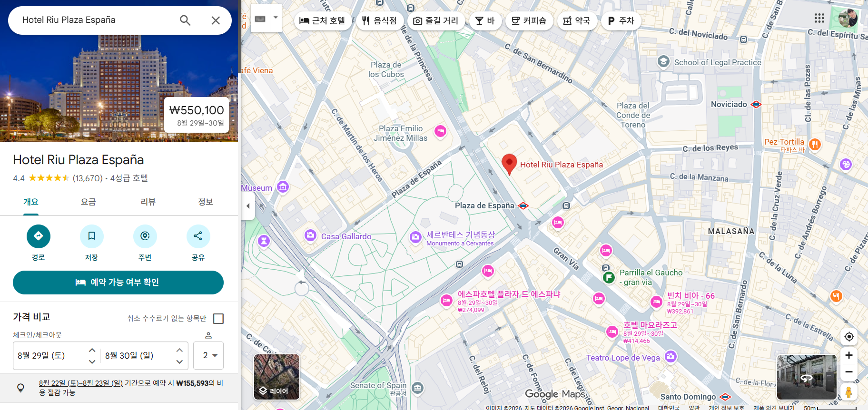This screenshot has height=410, width=868.
Task: Filter map by 커피숍
Action: pos(529,21)
